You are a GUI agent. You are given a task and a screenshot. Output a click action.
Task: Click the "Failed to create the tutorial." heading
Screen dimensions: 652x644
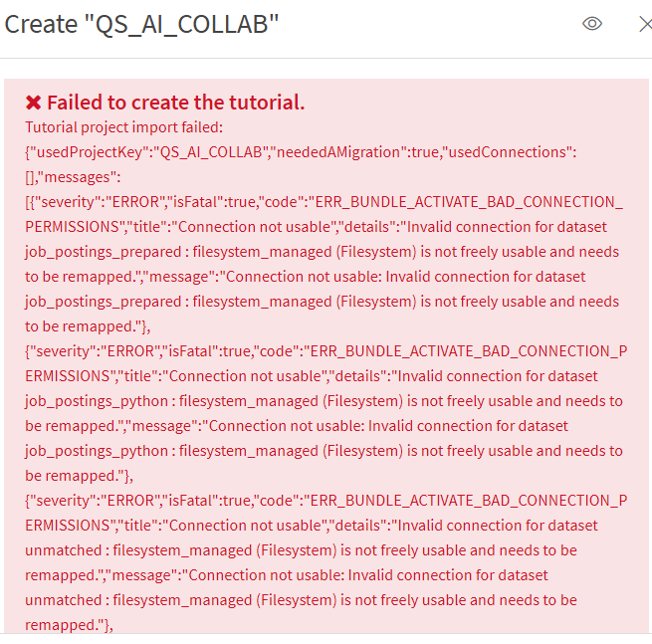(176, 103)
